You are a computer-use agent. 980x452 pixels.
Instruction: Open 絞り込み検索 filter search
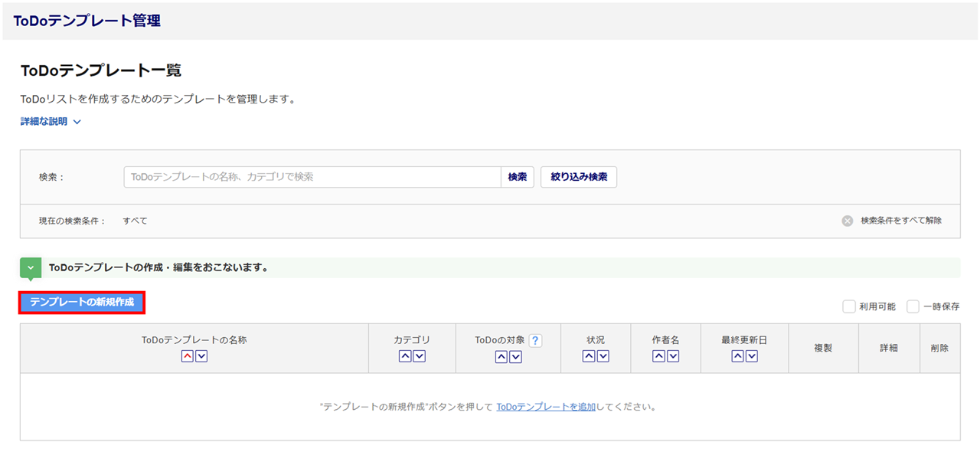click(x=579, y=177)
